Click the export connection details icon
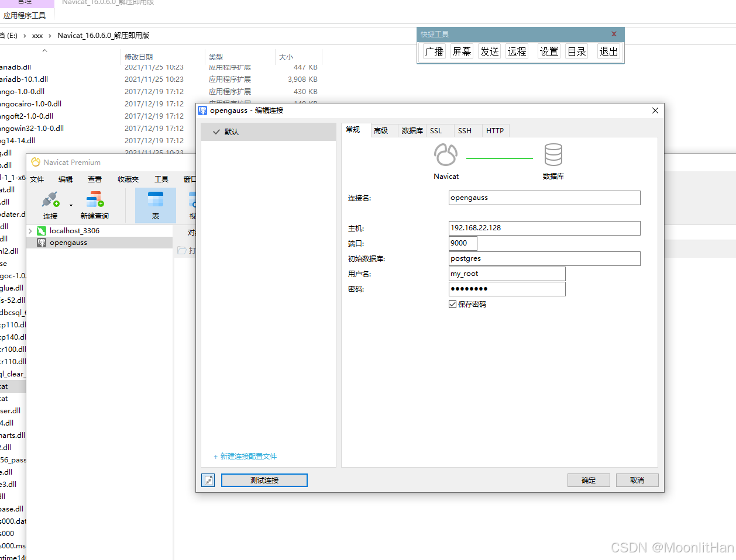Screen dimensions: 736x560 (208, 480)
